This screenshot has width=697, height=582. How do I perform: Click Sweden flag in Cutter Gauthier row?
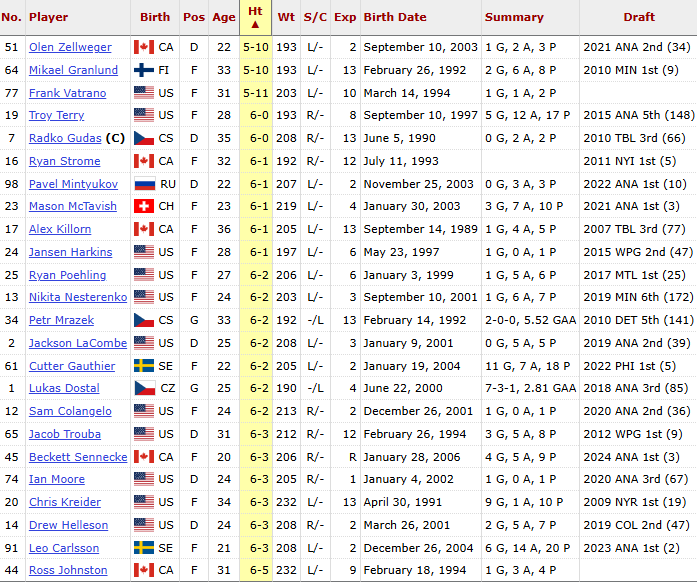(x=144, y=366)
